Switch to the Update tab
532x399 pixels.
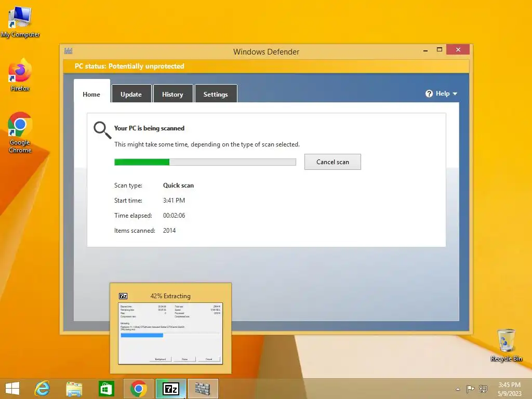[x=131, y=94]
